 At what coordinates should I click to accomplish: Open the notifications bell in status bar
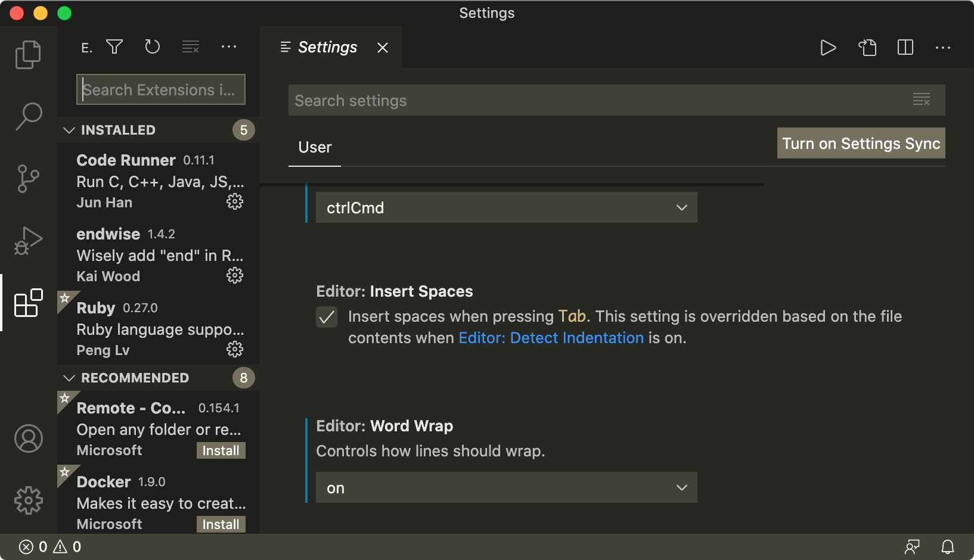click(x=947, y=546)
